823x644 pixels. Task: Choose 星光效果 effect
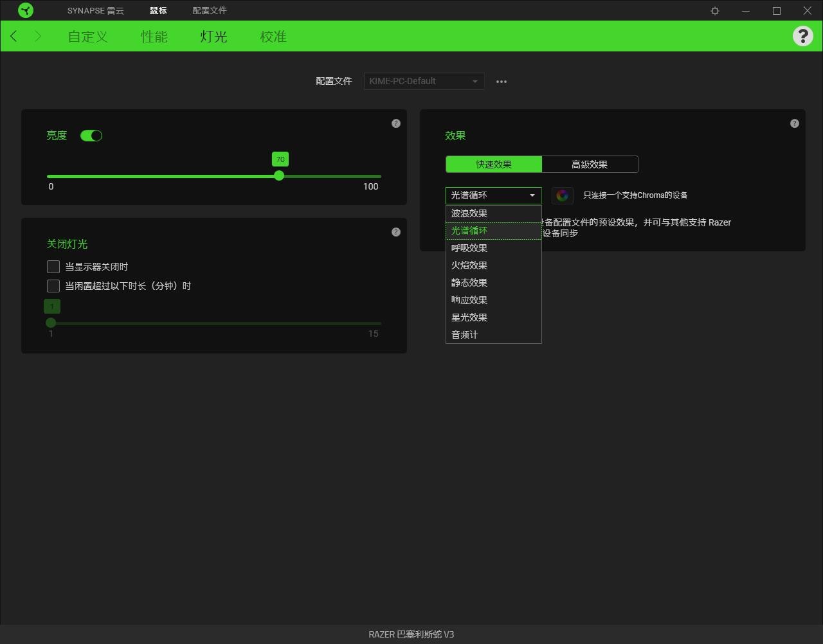click(x=494, y=318)
